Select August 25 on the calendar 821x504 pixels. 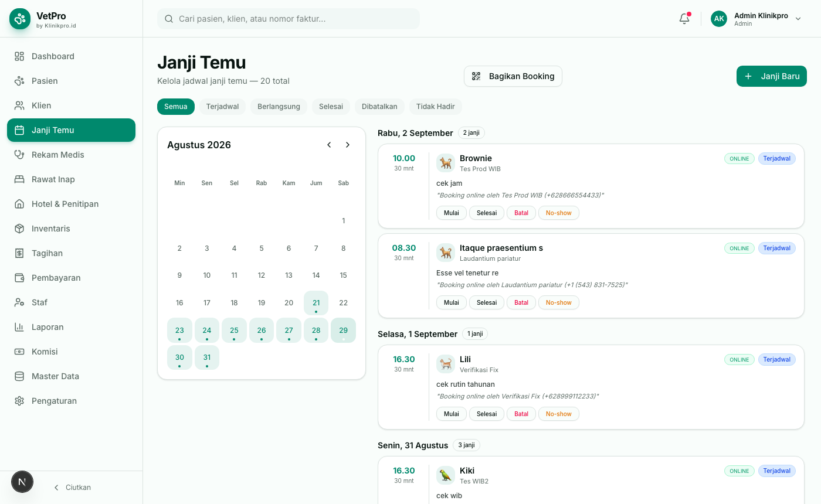tap(234, 330)
